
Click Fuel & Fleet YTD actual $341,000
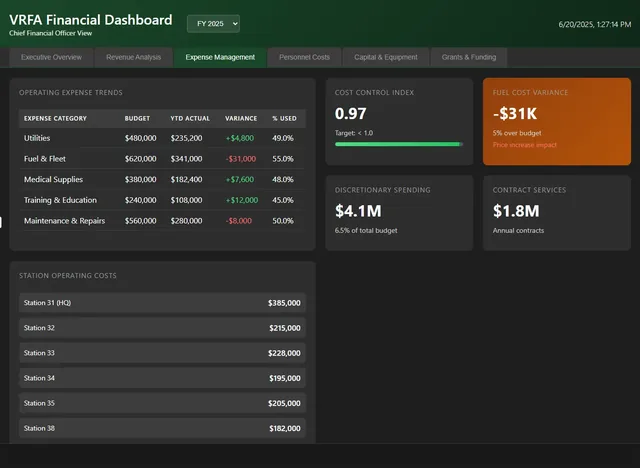click(186, 159)
